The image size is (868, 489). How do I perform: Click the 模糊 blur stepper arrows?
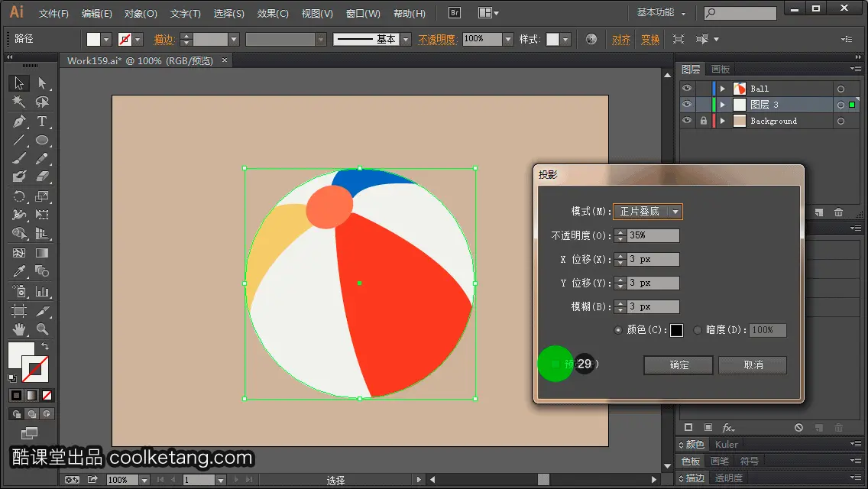620,307
